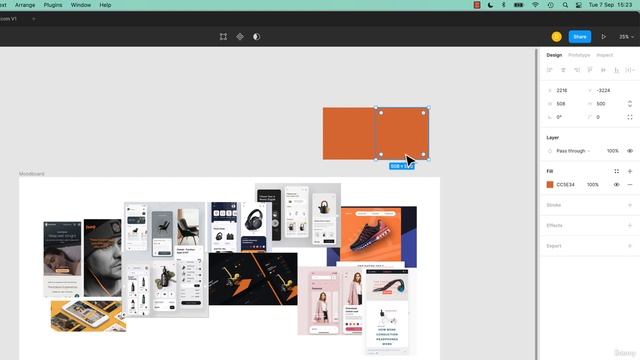640x360 pixels.
Task: Click the Corner radius field
Action: click(x=604, y=117)
